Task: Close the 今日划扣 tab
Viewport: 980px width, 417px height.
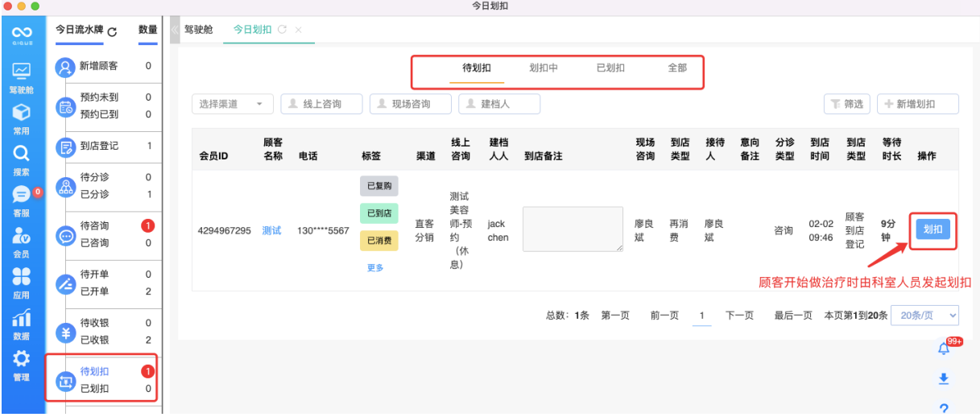Action: (x=299, y=30)
